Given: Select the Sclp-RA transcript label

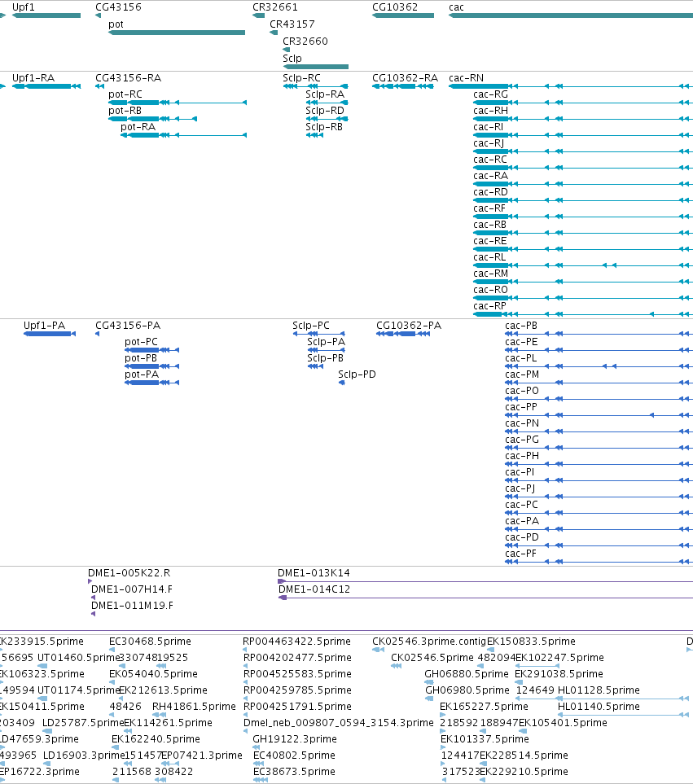Looking at the screenshot, I should click(325, 94).
